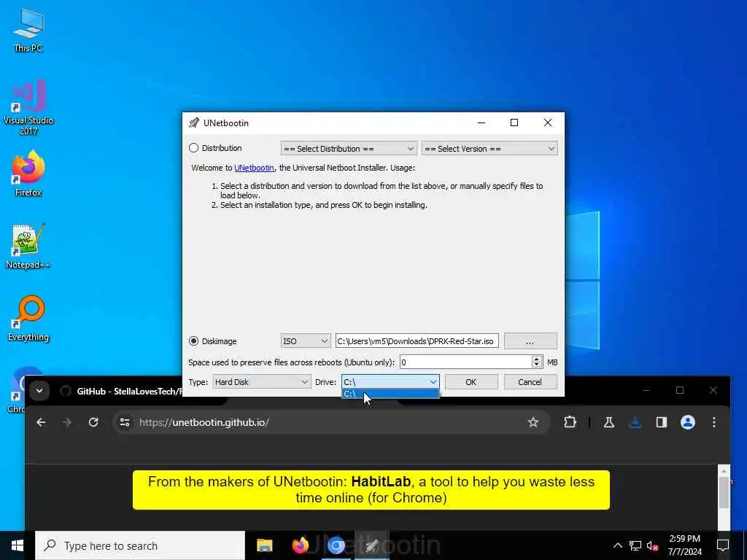Open Chrome tab search dropdown arrow
The width and height of the screenshot is (747, 560).
point(39,391)
